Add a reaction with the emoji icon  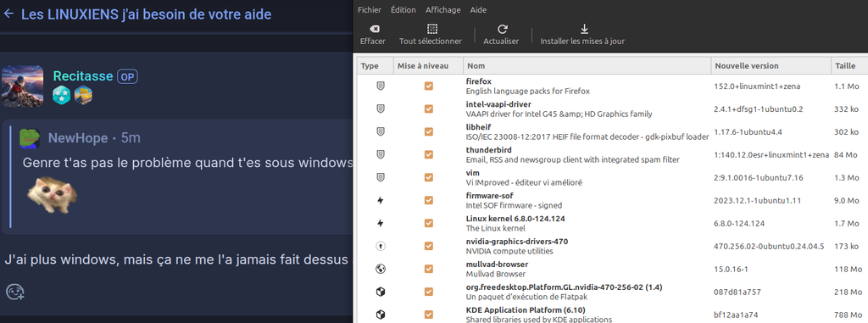(15, 292)
